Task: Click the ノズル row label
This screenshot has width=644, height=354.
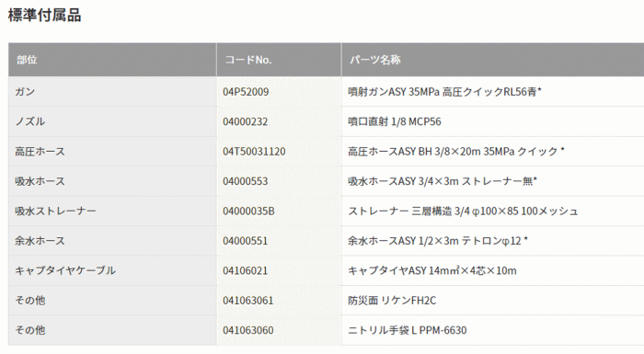Action: [30, 121]
